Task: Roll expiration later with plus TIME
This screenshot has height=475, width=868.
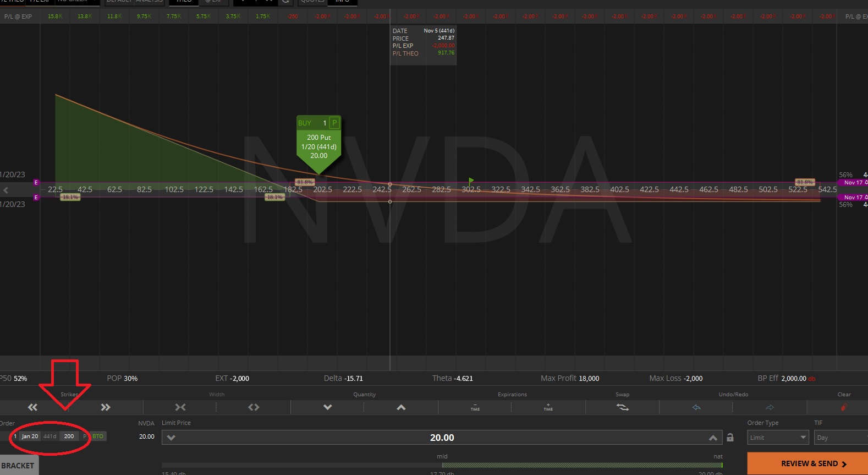Action: tap(548, 407)
